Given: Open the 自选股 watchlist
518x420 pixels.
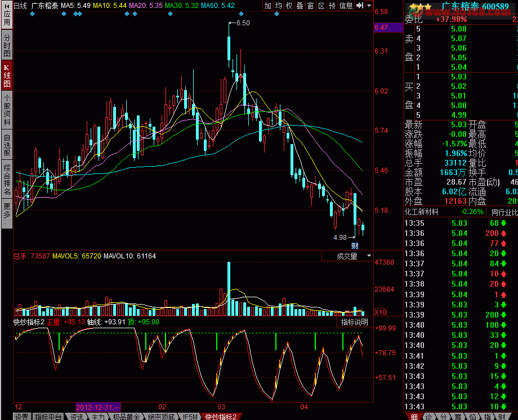Looking at the screenshot, I should click(7, 144).
